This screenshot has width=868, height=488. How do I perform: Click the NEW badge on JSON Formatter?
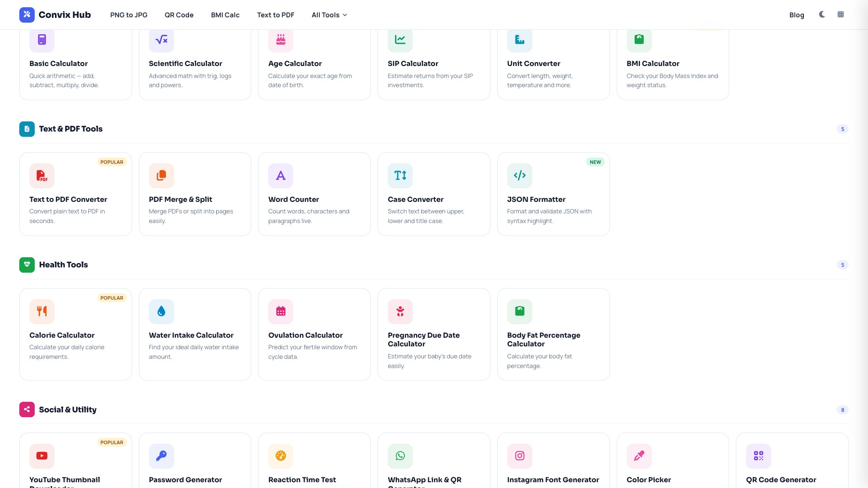(596, 162)
